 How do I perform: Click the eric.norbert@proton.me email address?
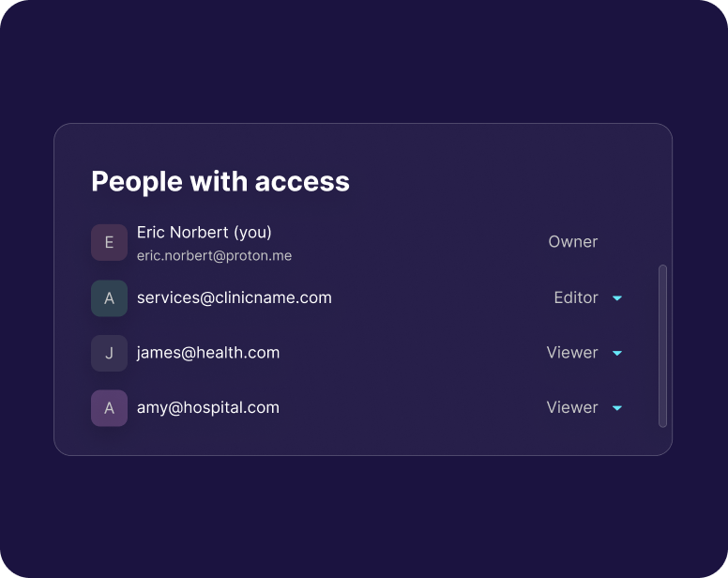pos(214,255)
